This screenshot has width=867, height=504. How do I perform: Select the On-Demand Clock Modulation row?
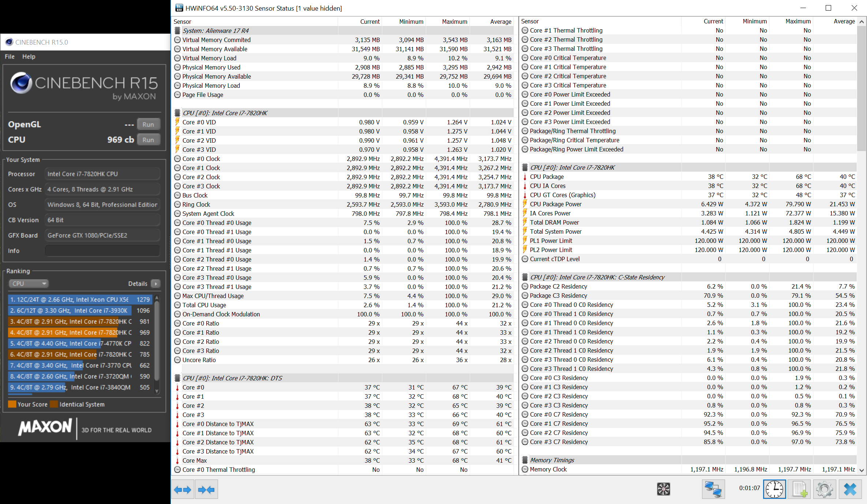tap(343, 314)
